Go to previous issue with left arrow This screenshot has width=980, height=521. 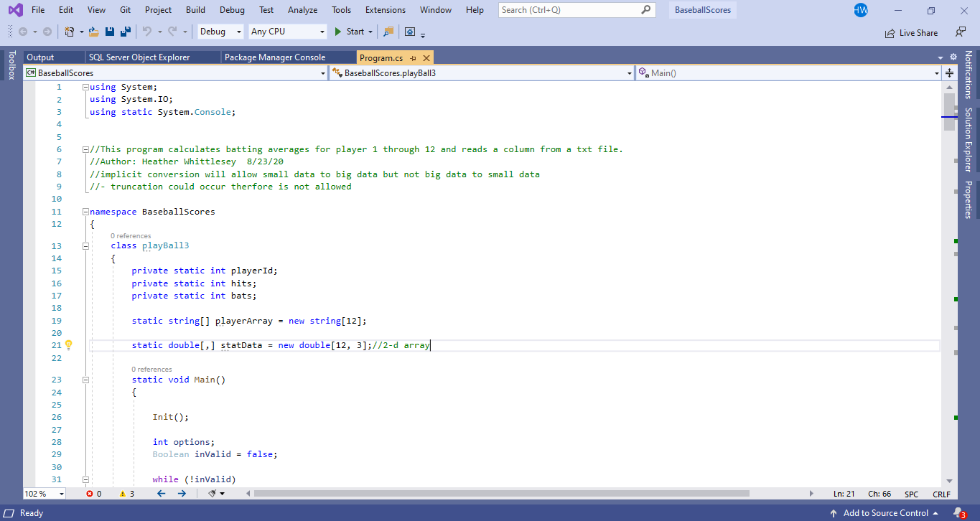(x=162, y=494)
